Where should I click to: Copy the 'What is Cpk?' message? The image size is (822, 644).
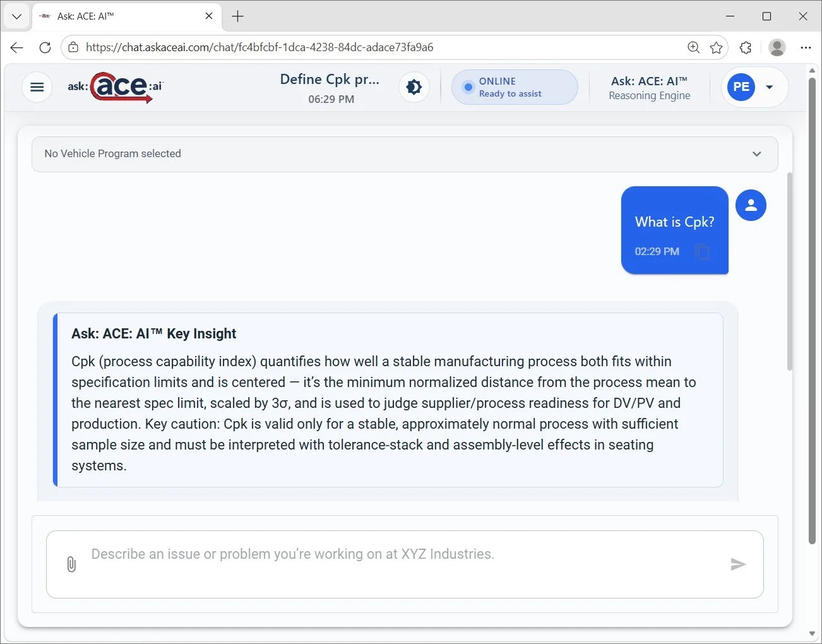[702, 252]
